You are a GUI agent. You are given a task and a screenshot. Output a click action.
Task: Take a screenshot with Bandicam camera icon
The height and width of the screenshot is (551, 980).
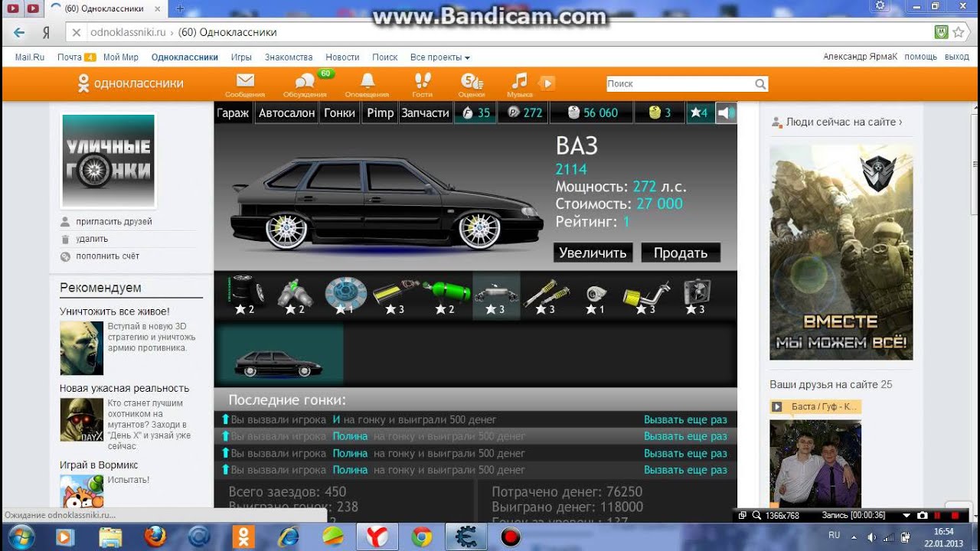tap(923, 516)
